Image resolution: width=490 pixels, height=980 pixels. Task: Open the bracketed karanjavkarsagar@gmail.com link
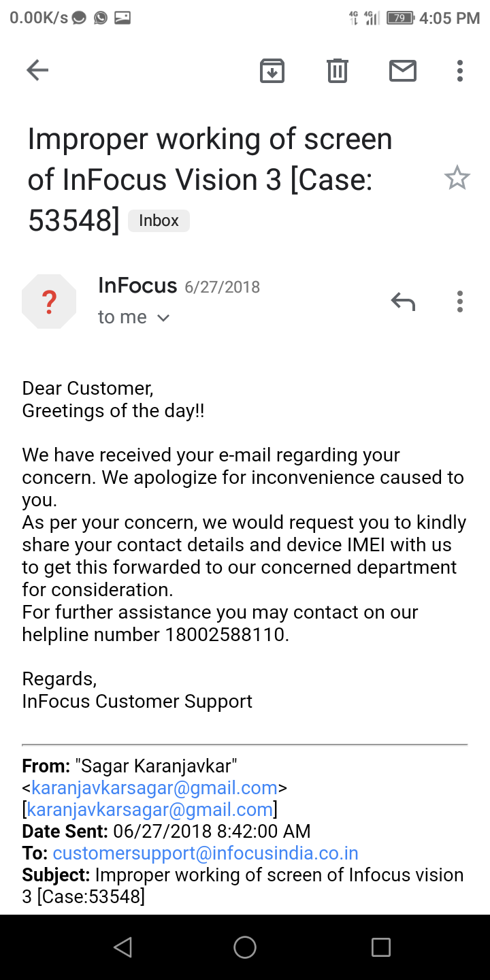(150, 810)
